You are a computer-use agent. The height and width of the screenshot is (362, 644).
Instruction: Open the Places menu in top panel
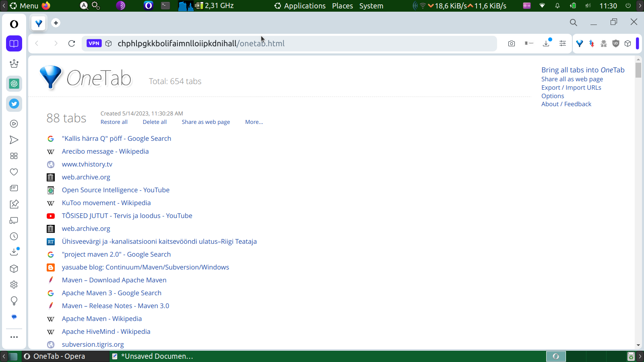[x=343, y=6]
